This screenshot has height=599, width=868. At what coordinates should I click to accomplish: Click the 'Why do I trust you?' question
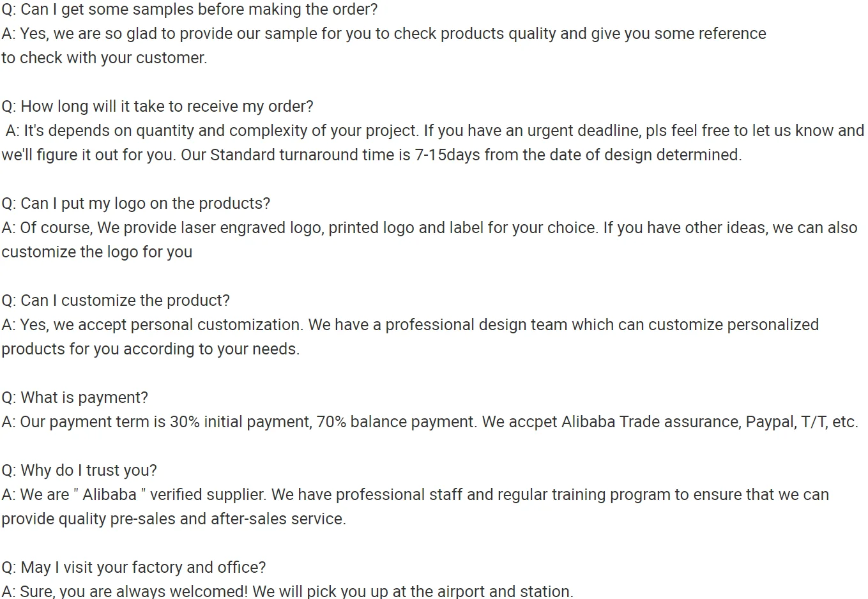coord(79,471)
